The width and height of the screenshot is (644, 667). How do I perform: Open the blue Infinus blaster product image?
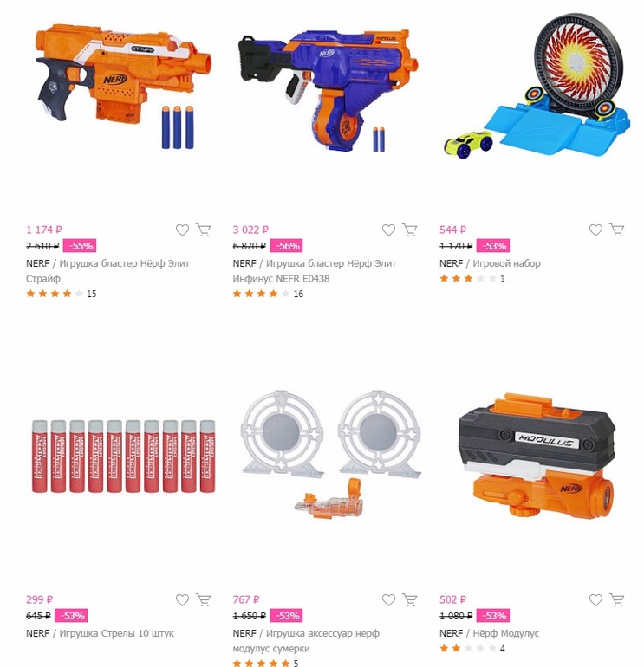click(328, 89)
